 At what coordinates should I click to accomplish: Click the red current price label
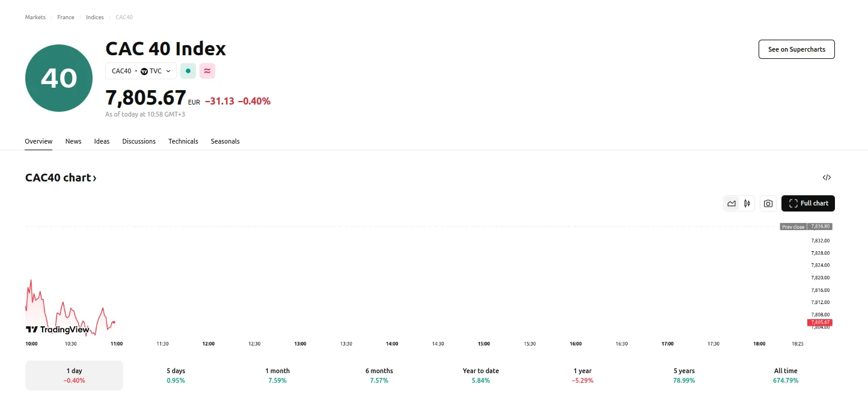[x=819, y=323]
